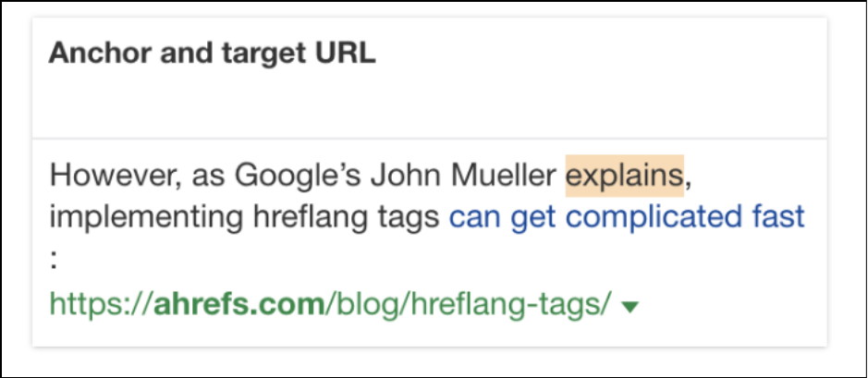Click the colon below the sentence

[54, 260]
